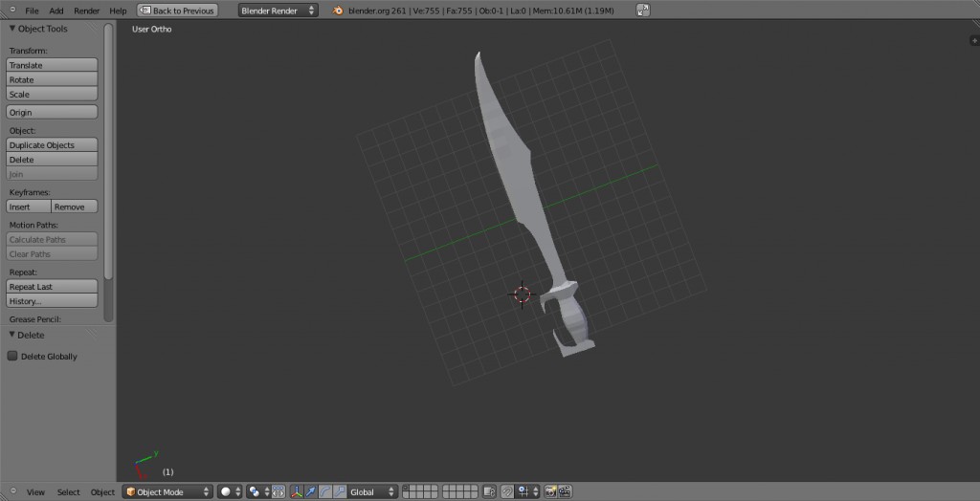
Task: Open the Add menu
Action: click(x=56, y=11)
